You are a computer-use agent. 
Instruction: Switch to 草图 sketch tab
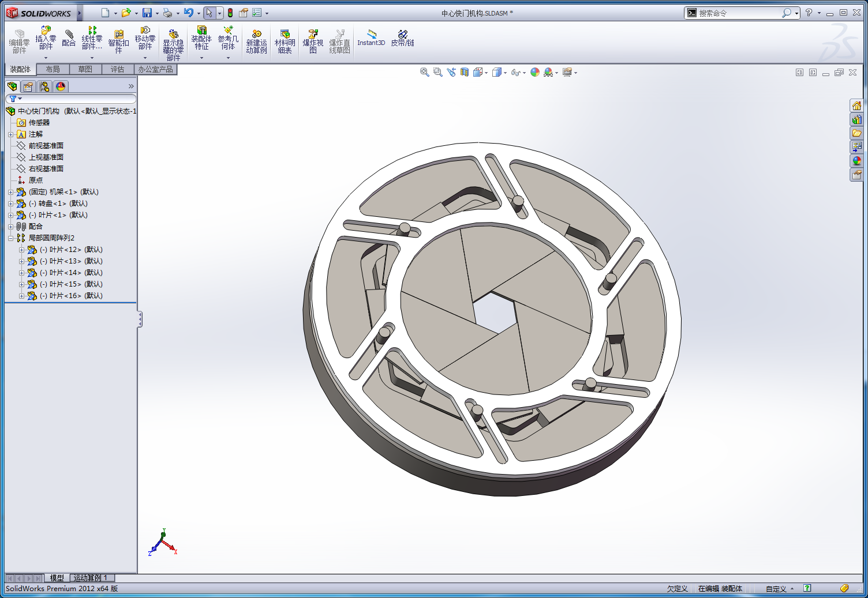pos(85,69)
